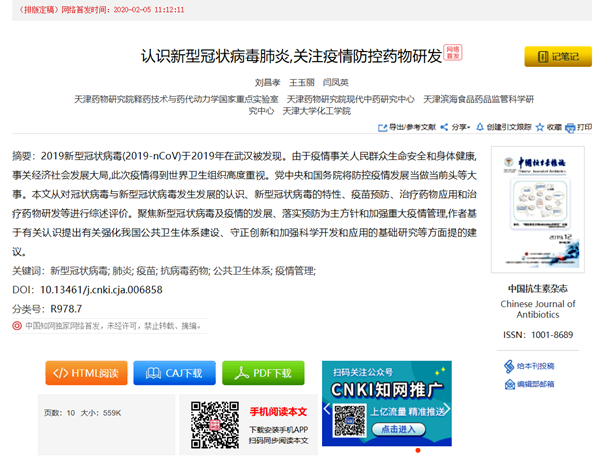Open 中国抗生素杂志 journal link
This screenshot has height=458, width=600.
click(538, 288)
